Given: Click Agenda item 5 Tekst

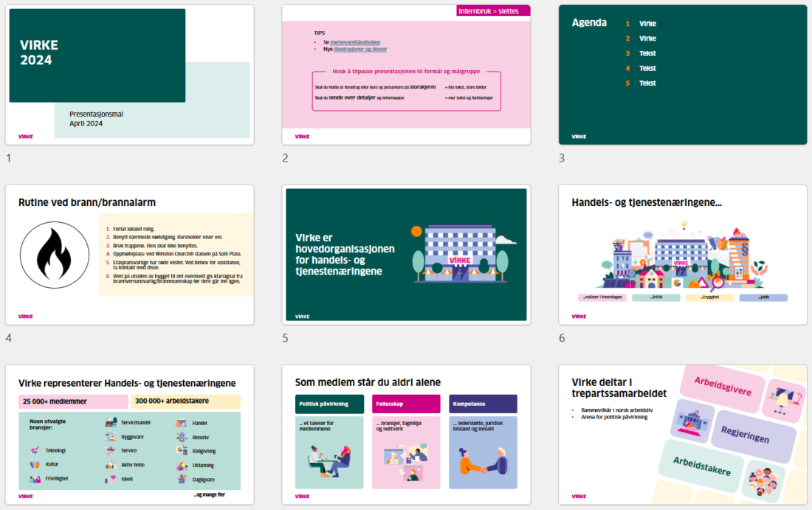Looking at the screenshot, I should 647,83.
